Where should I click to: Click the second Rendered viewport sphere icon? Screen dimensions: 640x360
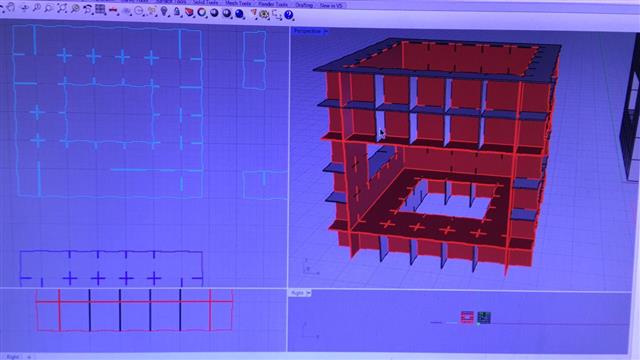click(x=227, y=13)
